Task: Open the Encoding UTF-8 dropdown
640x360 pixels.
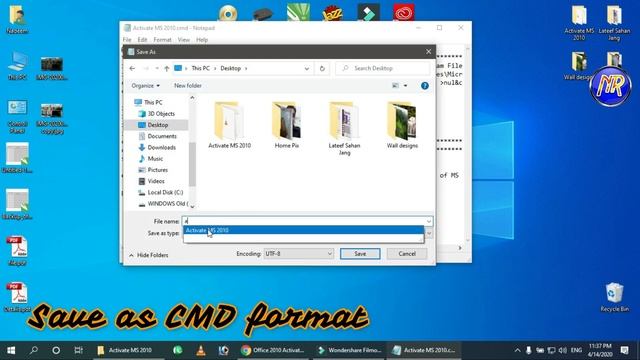Action: tap(298, 254)
